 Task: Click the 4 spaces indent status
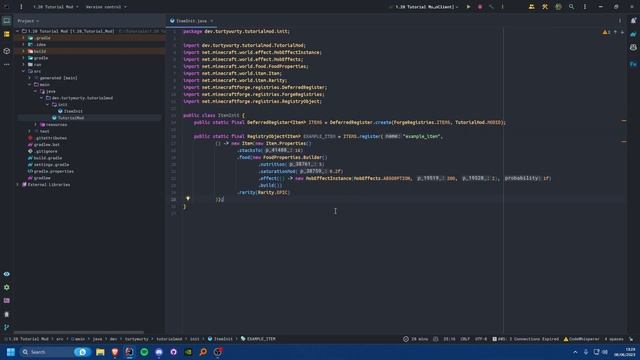point(613,339)
